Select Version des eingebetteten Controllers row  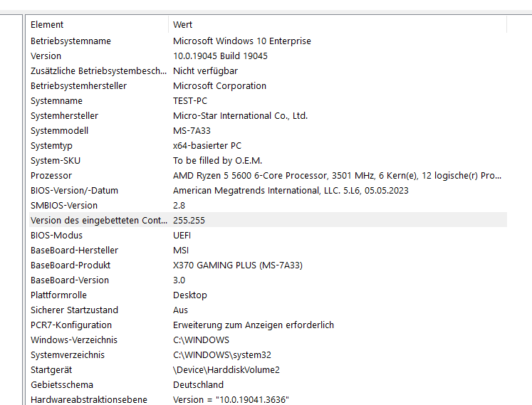point(268,220)
